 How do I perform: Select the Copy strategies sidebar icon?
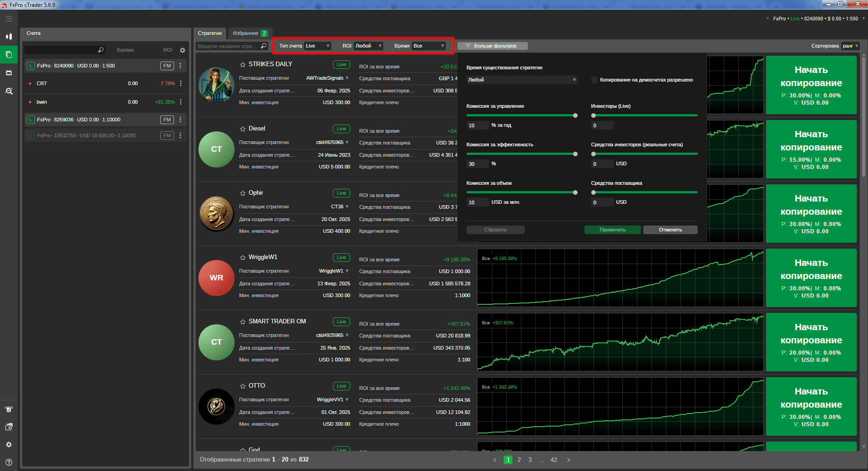pos(9,54)
